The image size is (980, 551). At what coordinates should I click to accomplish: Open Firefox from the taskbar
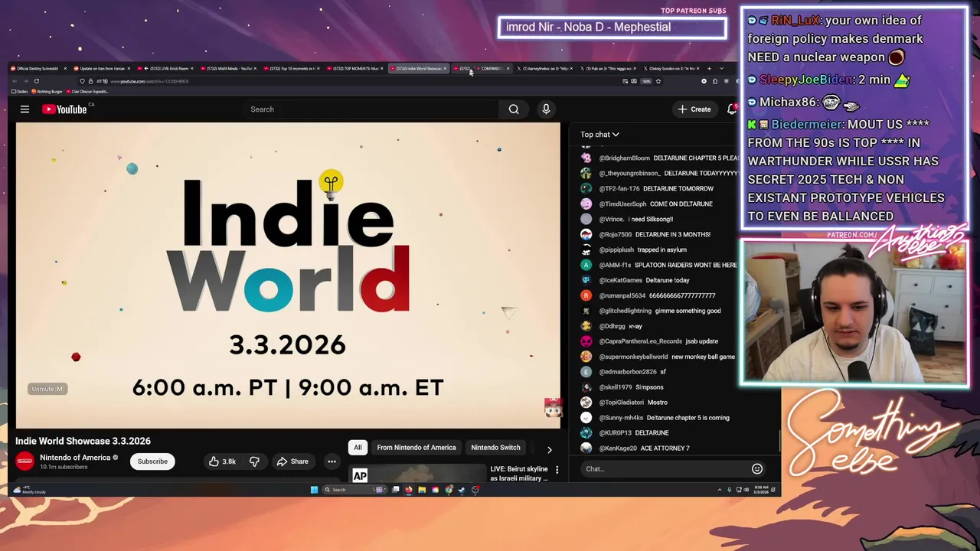(409, 490)
